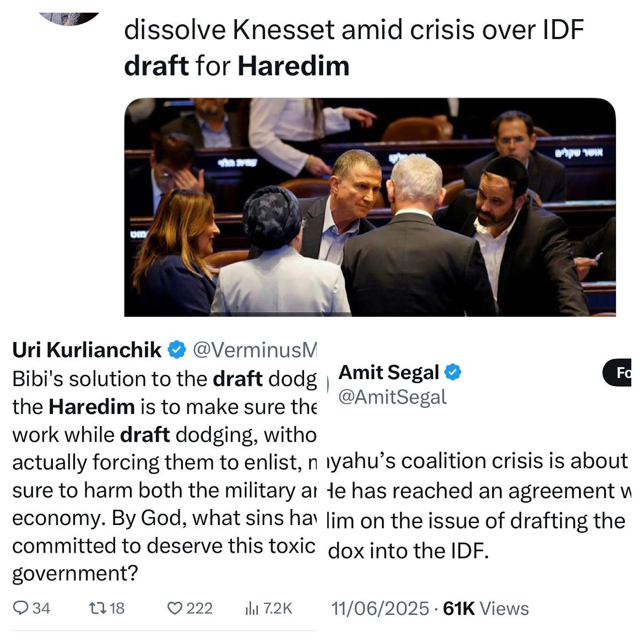Screen dimensions: 644x644
Task: Click Uri Kurlianchik's blue verified badge
Action: click(177, 350)
